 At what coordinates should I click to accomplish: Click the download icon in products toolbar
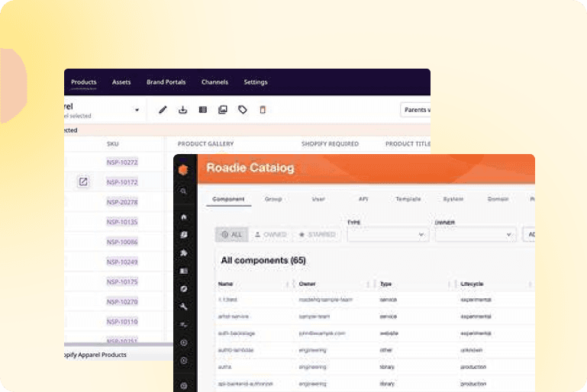[x=182, y=110]
